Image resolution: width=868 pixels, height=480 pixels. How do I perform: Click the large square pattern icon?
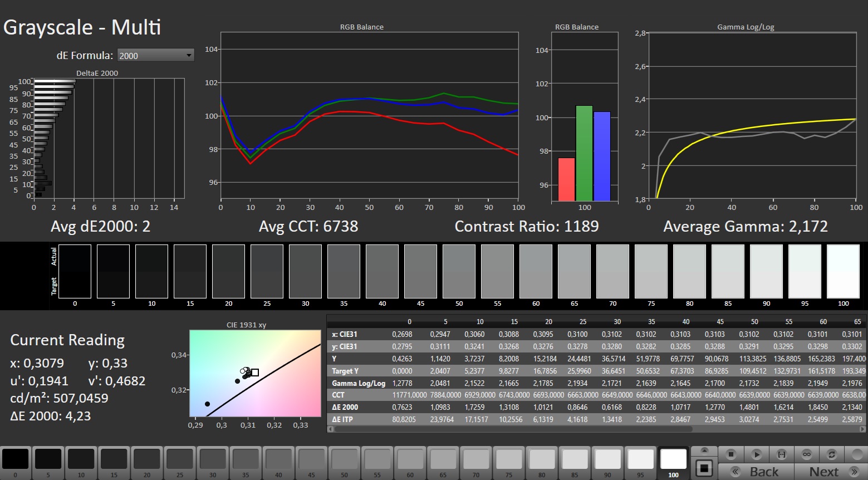pyautogui.click(x=704, y=468)
